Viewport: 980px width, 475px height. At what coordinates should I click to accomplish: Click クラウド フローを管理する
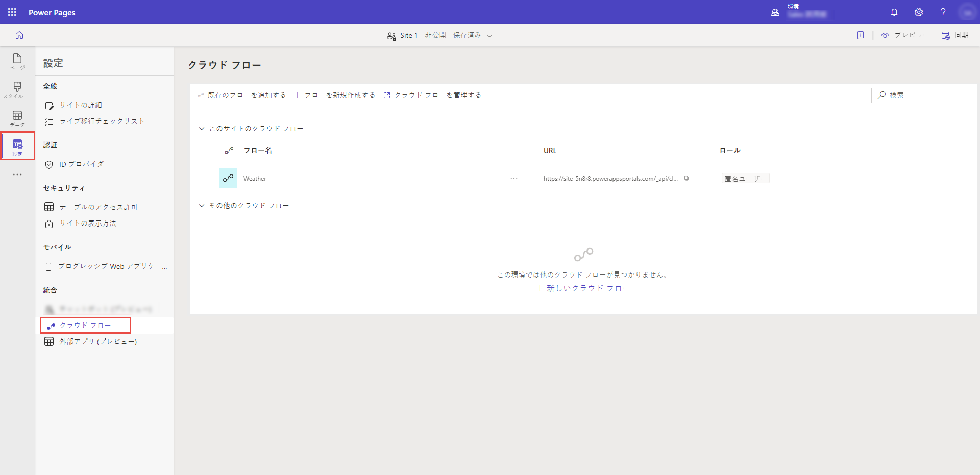(x=432, y=95)
